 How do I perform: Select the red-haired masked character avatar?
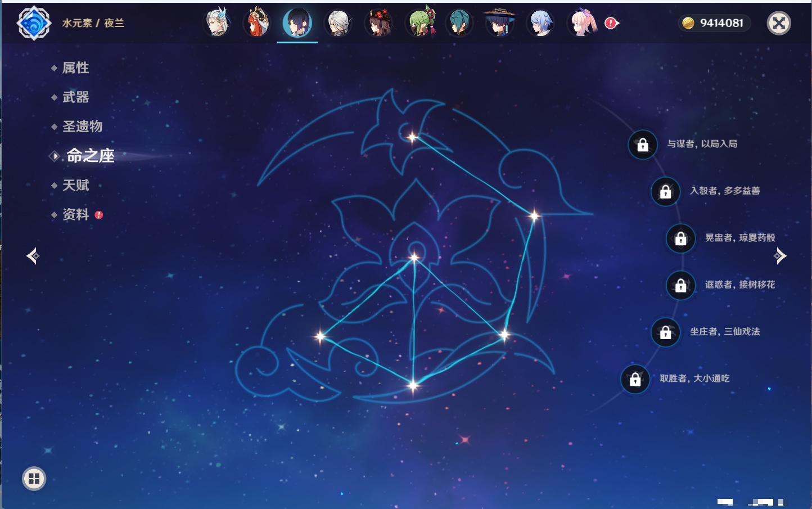[x=257, y=22]
